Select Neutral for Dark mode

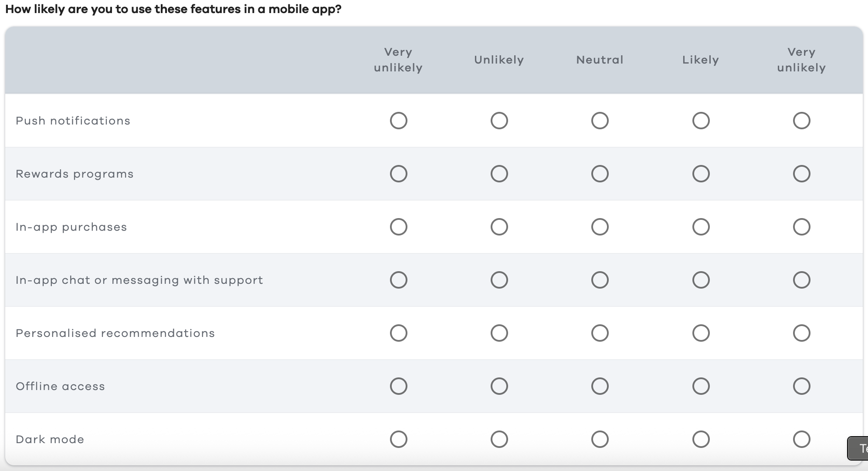(x=600, y=439)
